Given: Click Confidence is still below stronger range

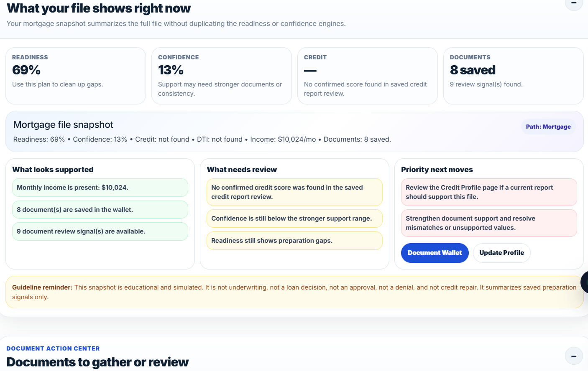Looking at the screenshot, I should coord(294,219).
